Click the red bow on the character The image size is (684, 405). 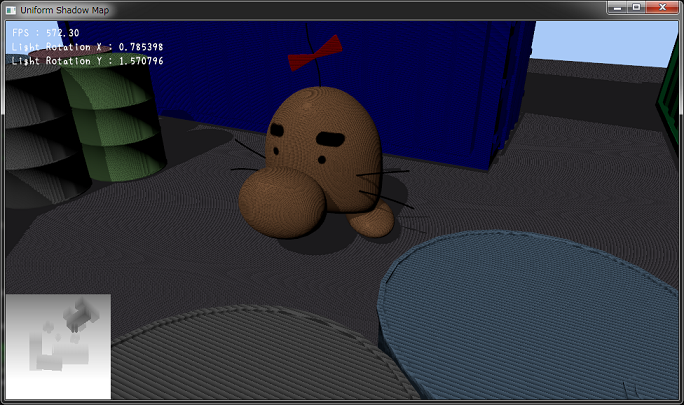click(314, 53)
